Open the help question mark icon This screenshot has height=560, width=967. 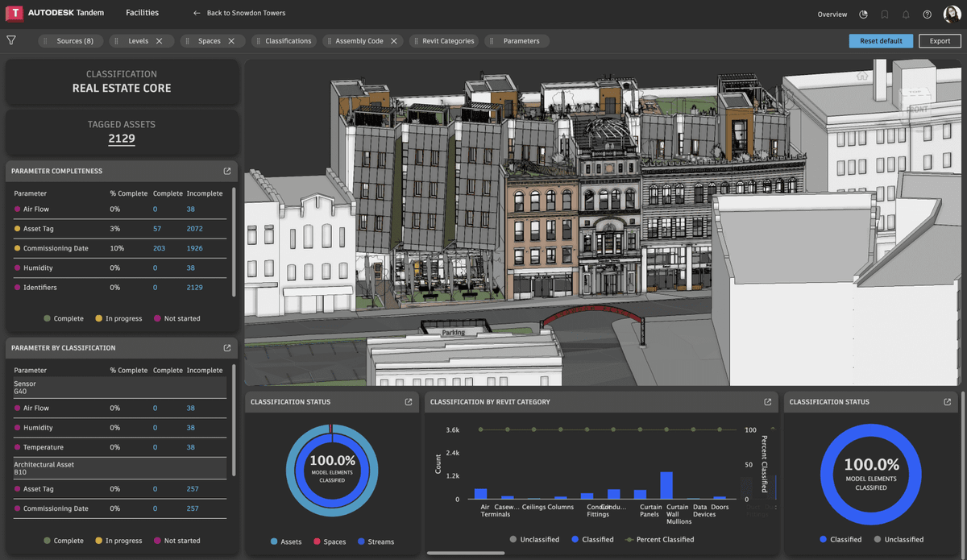(928, 14)
